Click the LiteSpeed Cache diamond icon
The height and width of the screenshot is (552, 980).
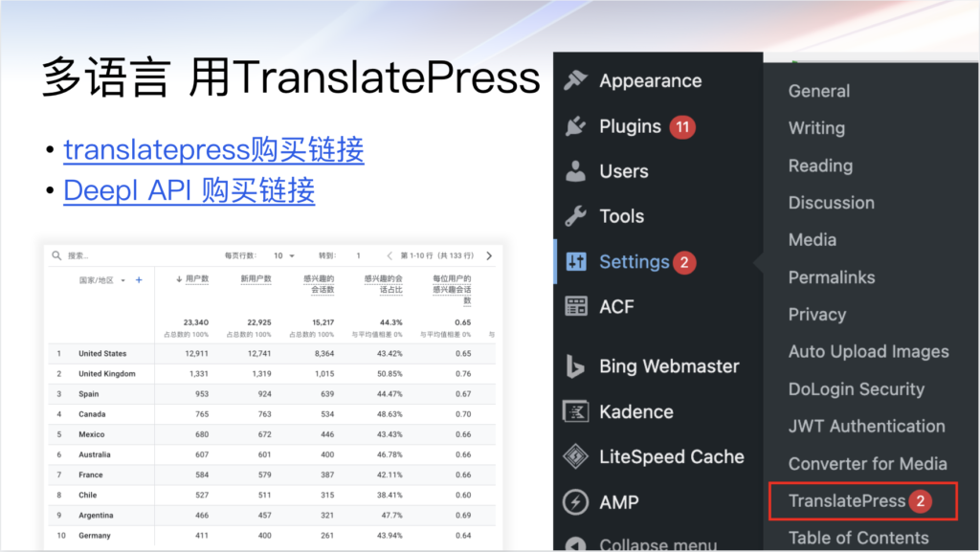pos(575,456)
